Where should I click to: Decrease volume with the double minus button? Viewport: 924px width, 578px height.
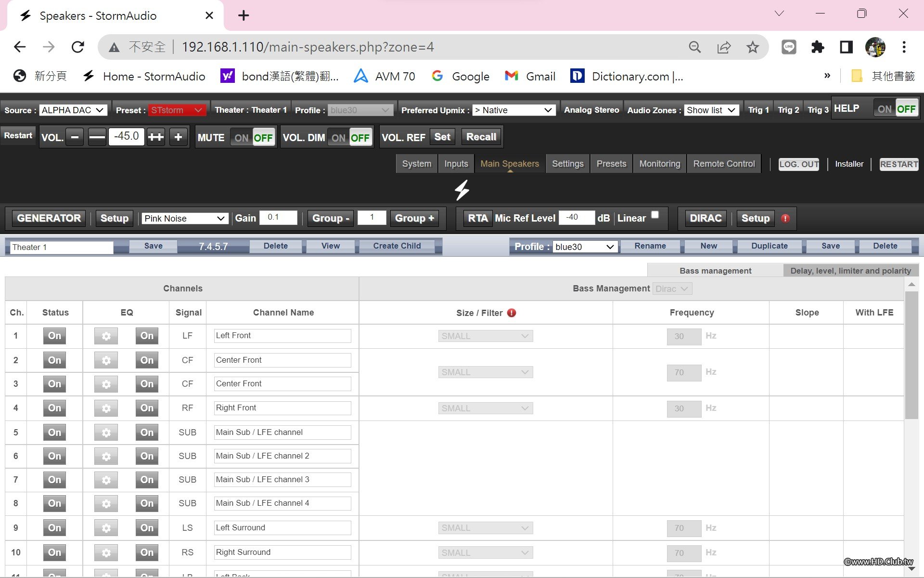(97, 137)
